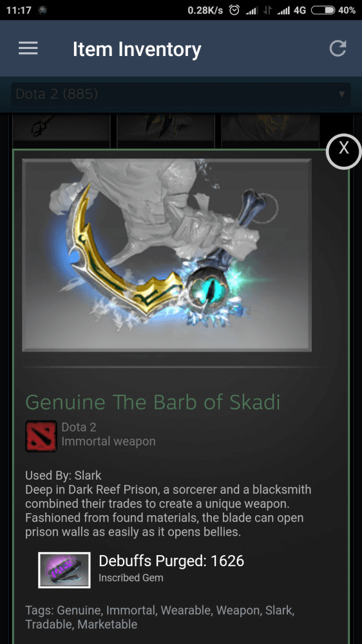Open the Barb of Skadi preview image

click(166, 255)
